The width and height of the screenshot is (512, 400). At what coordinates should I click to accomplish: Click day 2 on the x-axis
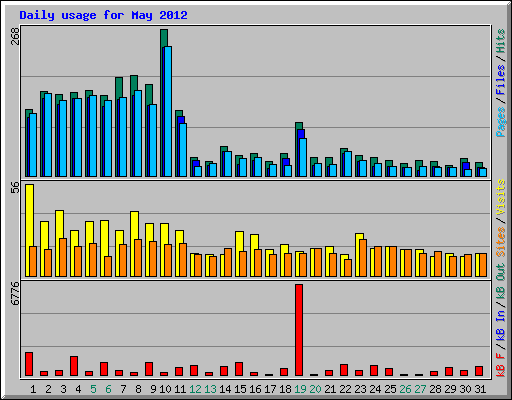(x=48, y=389)
